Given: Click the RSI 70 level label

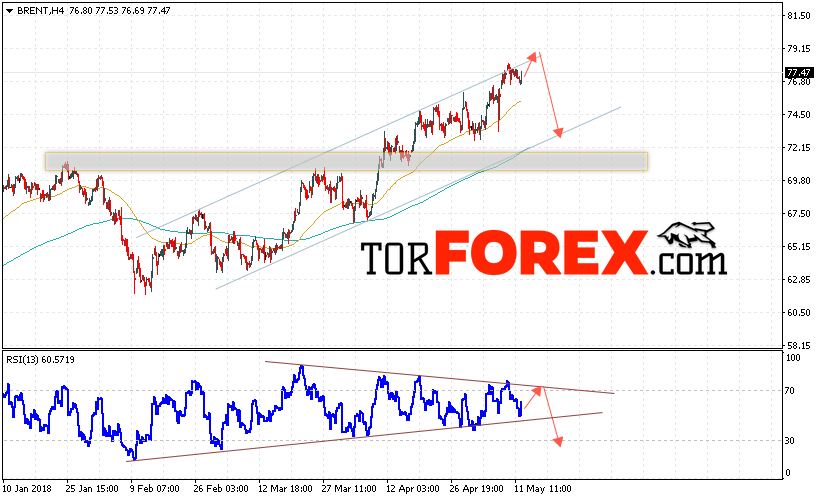Looking at the screenshot, I should 789,390.
